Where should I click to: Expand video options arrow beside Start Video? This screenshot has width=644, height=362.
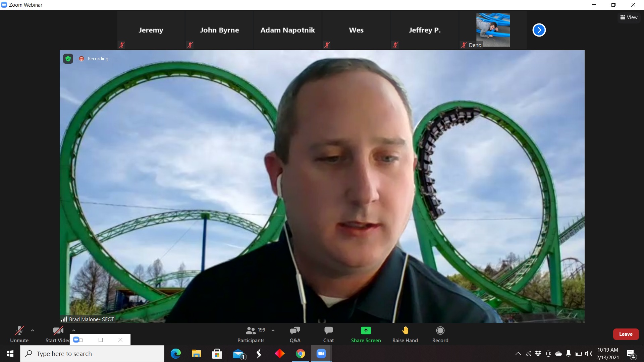tap(74, 330)
